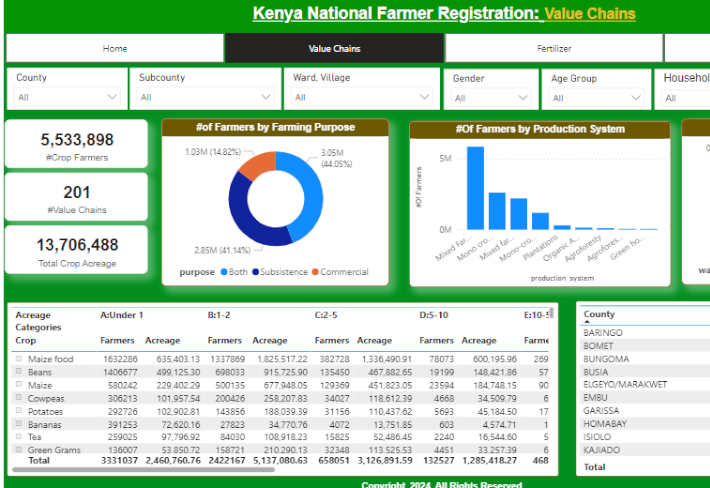Click the A:Under 1 column header

point(121,315)
